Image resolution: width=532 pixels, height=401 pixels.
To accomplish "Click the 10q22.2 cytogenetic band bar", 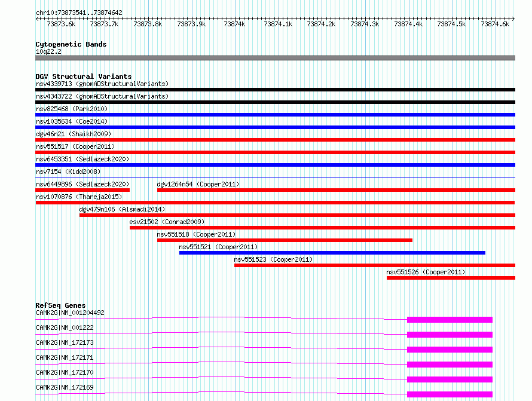I will point(275,58).
